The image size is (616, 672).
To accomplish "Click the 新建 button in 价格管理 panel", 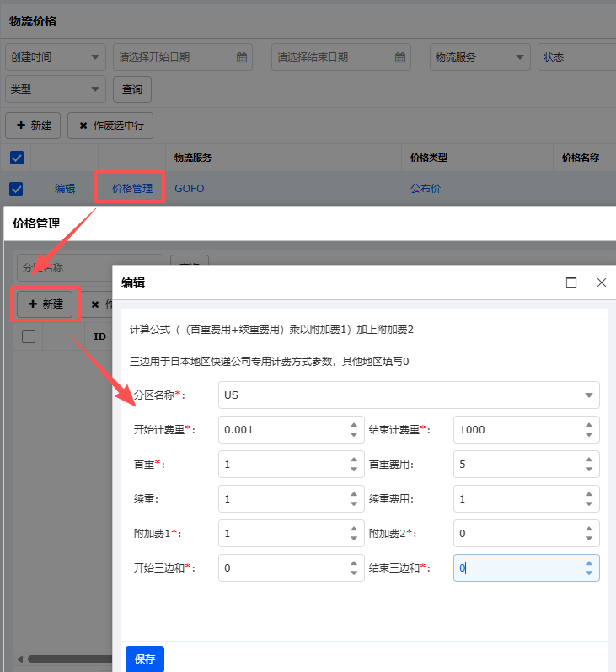I will [x=46, y=304].
